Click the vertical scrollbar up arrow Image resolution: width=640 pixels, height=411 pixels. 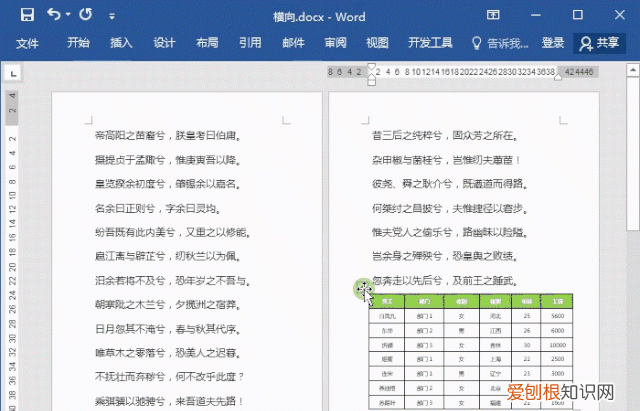(633, 70)
